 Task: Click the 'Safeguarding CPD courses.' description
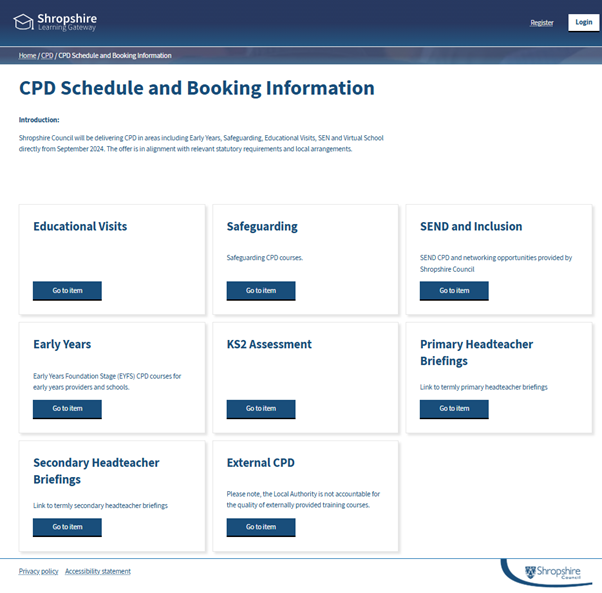point(265,258)
